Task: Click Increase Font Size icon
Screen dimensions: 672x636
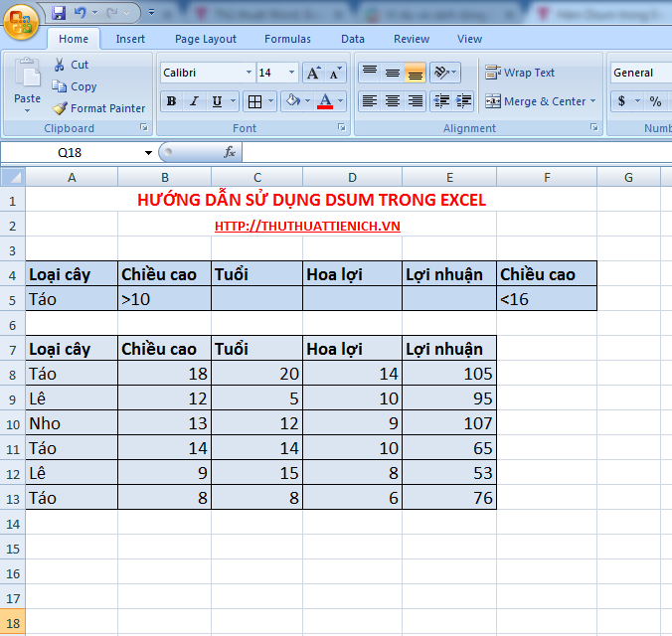Action: [313, 73]
